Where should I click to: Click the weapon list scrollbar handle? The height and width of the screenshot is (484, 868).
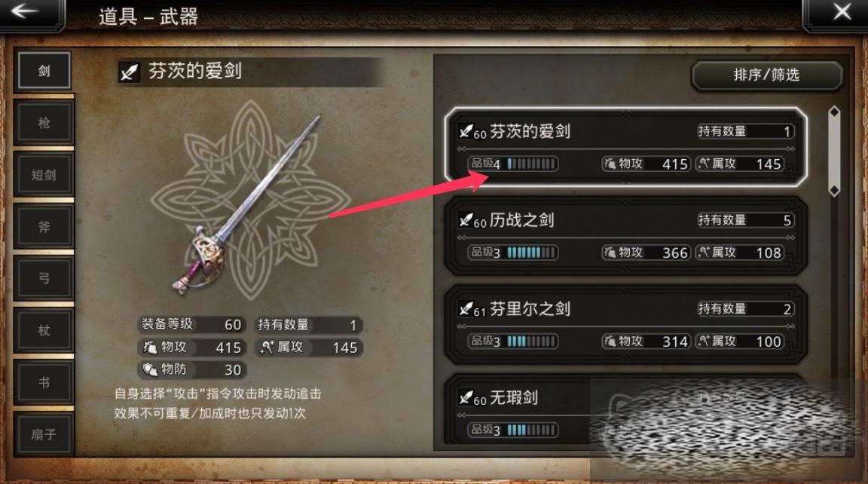pos(834,152)
